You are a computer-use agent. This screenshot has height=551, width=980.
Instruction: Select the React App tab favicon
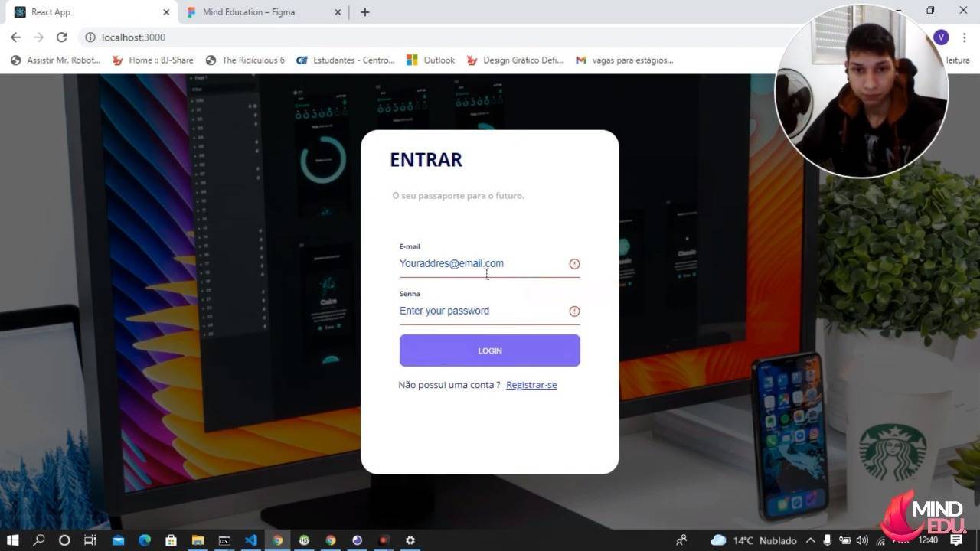point(21,11)
